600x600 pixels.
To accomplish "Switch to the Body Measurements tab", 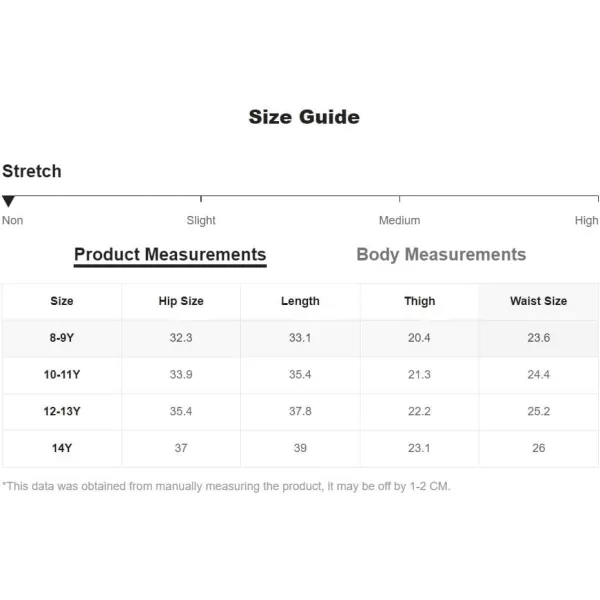I will pos(441,254).
